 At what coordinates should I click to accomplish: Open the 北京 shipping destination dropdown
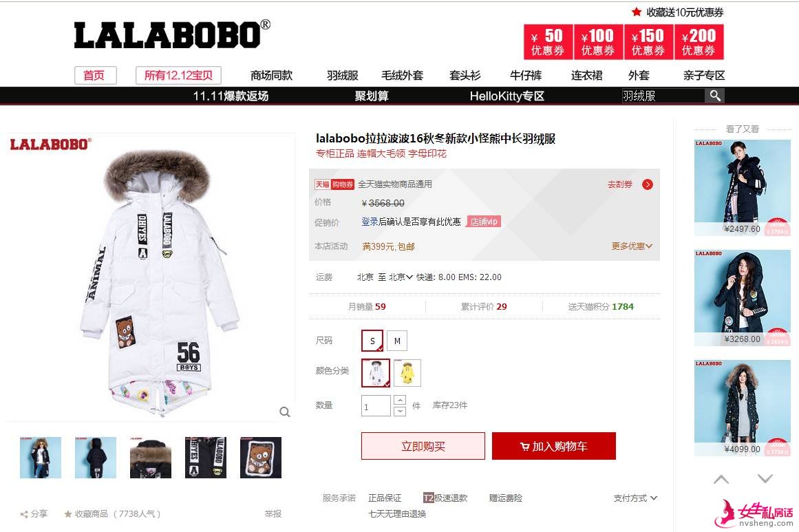(x=401, y=277)
